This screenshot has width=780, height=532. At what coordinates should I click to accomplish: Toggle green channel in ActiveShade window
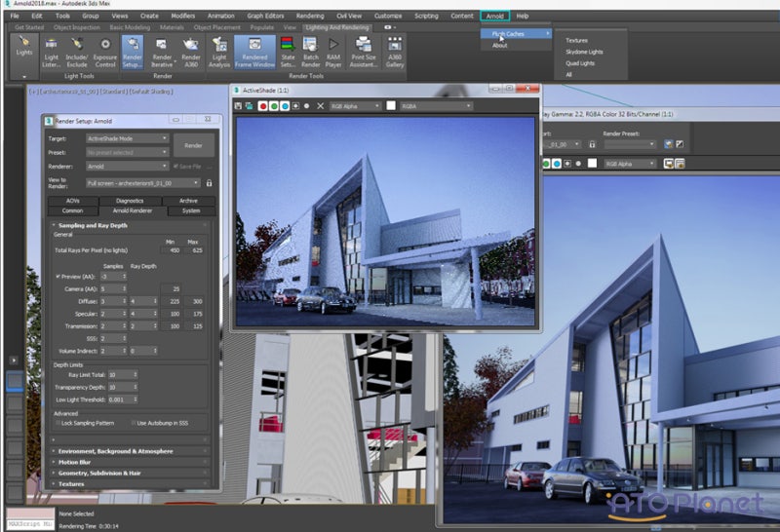coord(274,106)
